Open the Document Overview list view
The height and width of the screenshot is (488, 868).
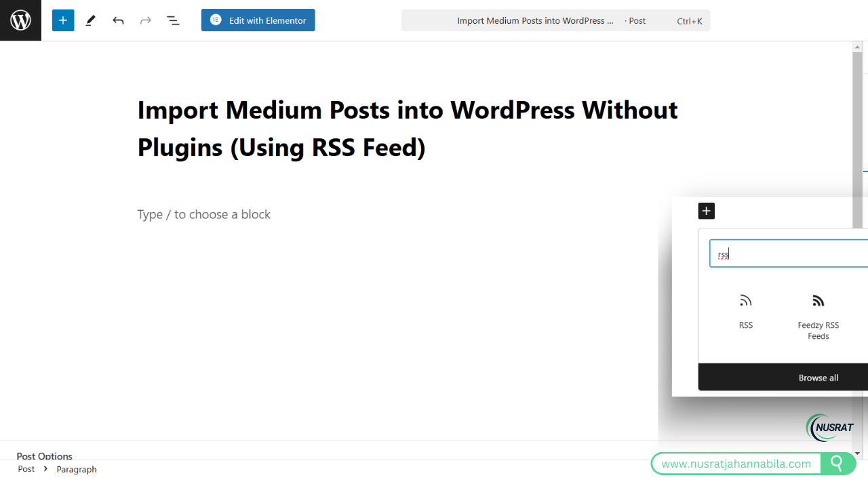tap(173, 20)
